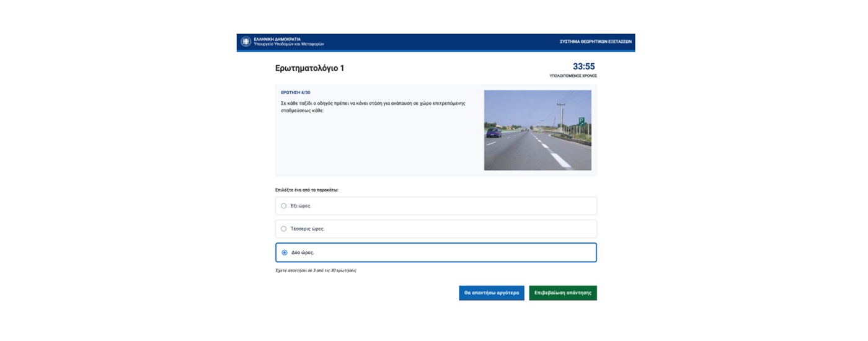
Task: Click the blue car in road photo
Action: pos(494,132)
